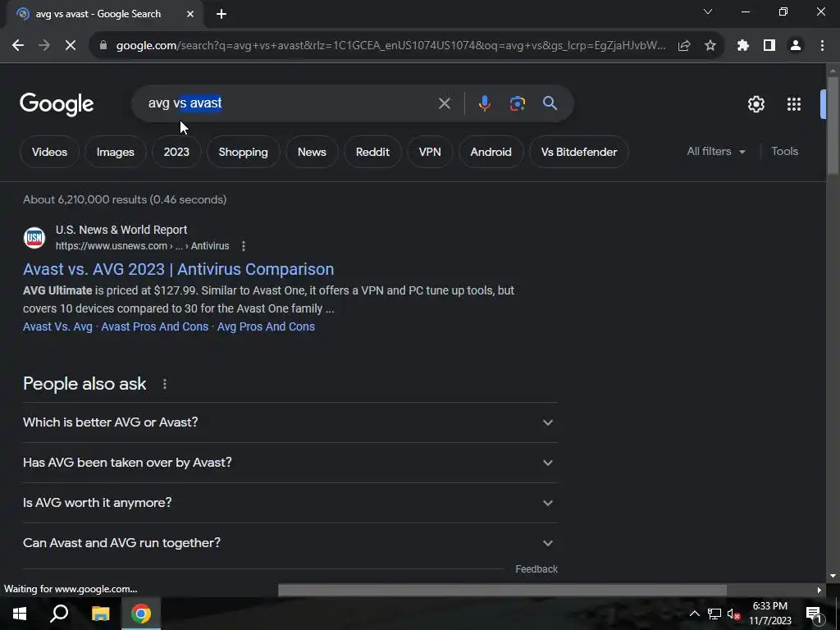Click the site lock icon in address bar

coord(103,46)
